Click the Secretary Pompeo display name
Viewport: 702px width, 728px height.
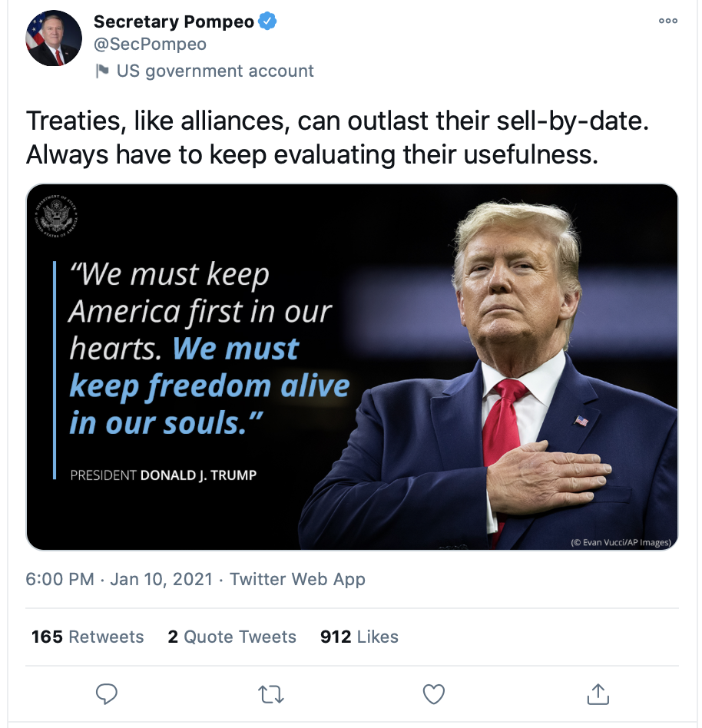[174, 22]
